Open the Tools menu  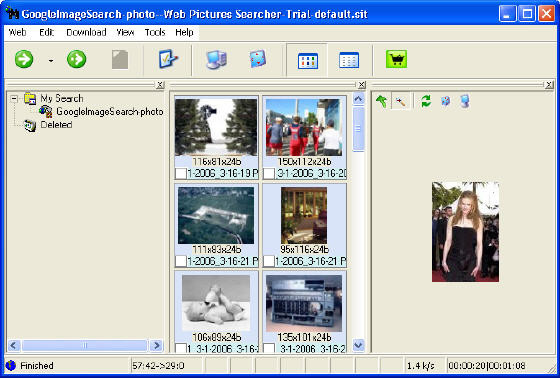point(155,33)
